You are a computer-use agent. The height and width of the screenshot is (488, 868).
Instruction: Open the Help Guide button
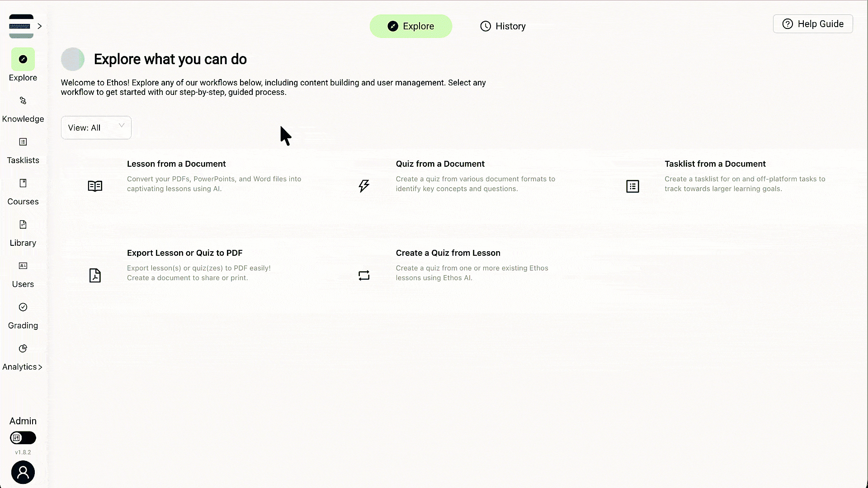pyautogui.click(x=813, y=24)
